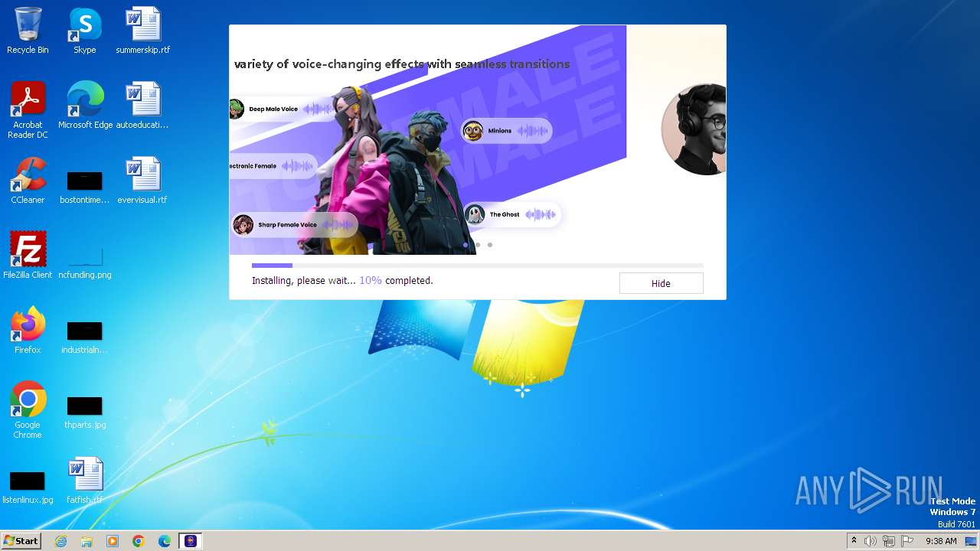Open Windows Explorer from taskbar

[x=87, y=541]
